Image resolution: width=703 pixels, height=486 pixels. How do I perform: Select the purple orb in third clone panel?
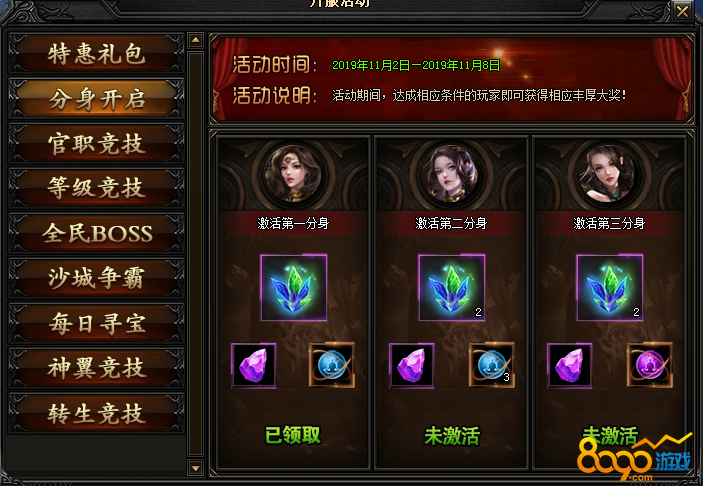650,365
